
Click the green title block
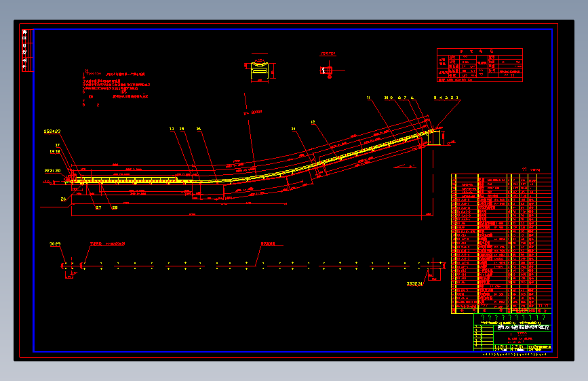pyautogui.click(x=512, y=333)
